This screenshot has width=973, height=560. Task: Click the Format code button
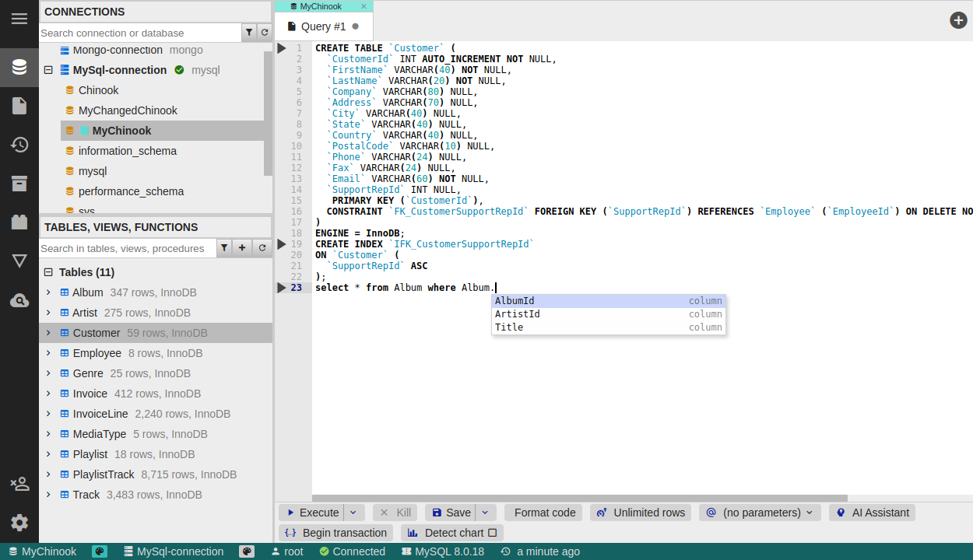pos(544,513)
